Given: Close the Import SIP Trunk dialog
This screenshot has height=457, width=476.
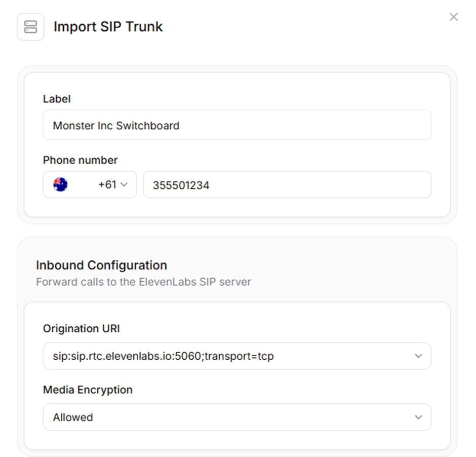Looking at the screenshot, I should tap(454, 17).
